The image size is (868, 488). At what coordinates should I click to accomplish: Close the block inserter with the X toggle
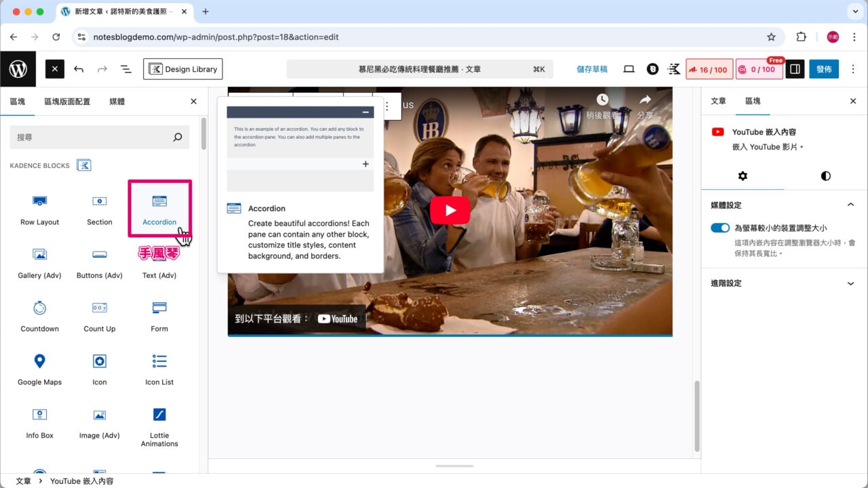click(55, 69)
